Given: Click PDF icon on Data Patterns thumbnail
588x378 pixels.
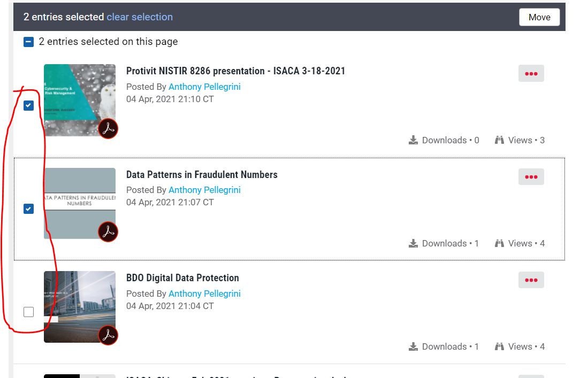Looking at the screenshot, I should coord(109,232).
